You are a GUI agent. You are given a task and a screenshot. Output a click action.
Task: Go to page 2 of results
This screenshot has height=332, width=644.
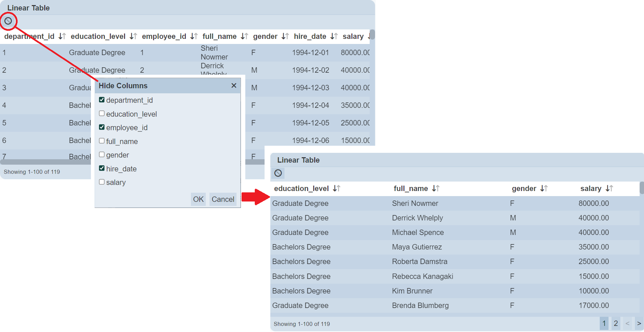(x=616, y=324)
